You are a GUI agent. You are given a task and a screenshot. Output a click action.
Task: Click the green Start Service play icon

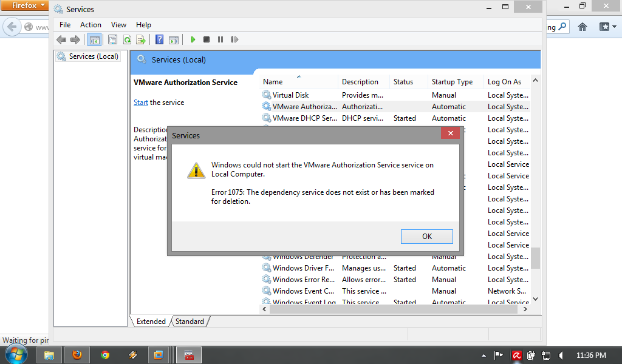coord(193,39)
